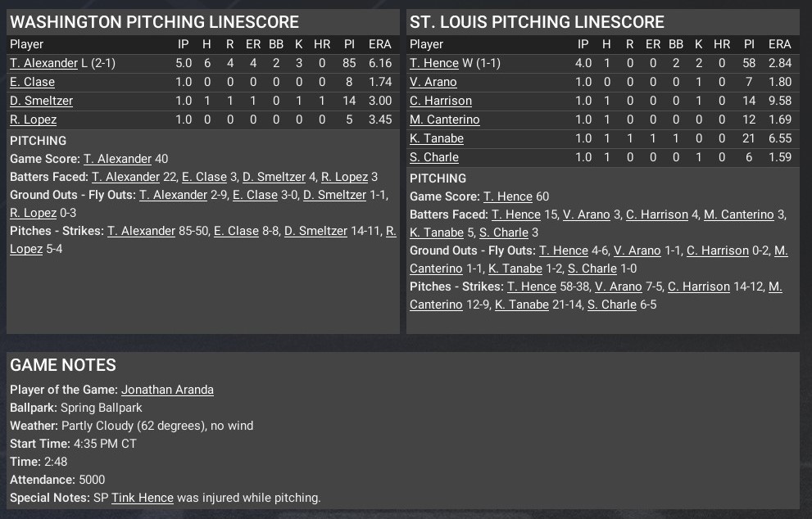Open T. Alexander in Washington linescore table
Screen dimensions: 812x519
43,63
